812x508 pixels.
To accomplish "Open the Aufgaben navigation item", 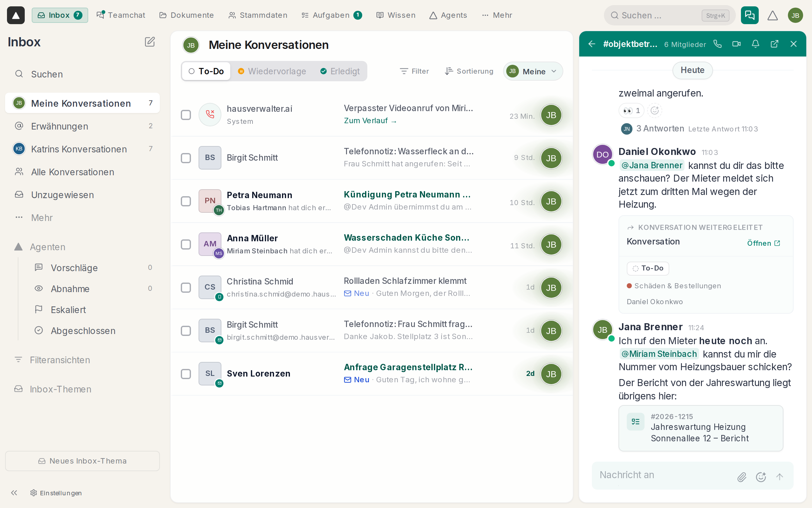I will coord(331,15).
